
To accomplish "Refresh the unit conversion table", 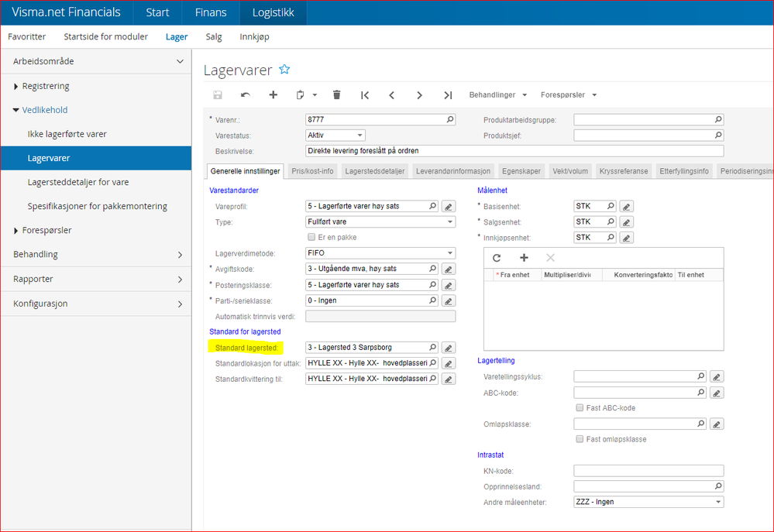I will click(x=497, y=258).
